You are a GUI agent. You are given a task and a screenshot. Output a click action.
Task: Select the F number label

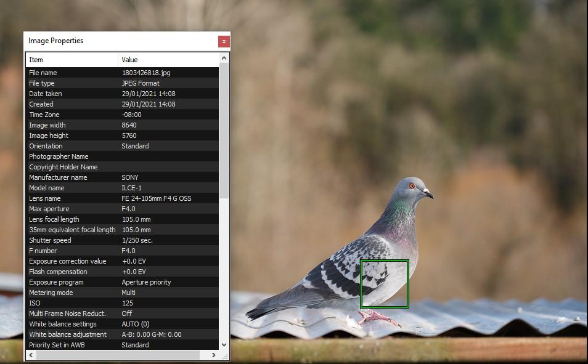click(43, 251)
